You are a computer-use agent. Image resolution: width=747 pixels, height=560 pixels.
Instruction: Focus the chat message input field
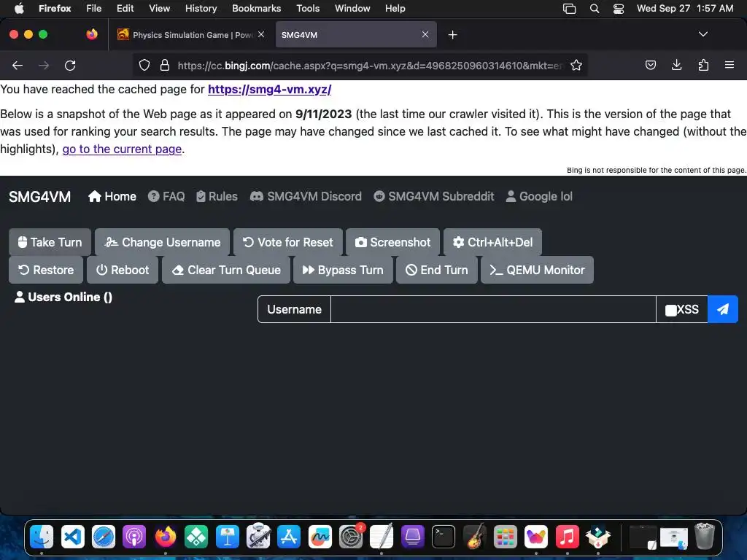click(493, 309)
